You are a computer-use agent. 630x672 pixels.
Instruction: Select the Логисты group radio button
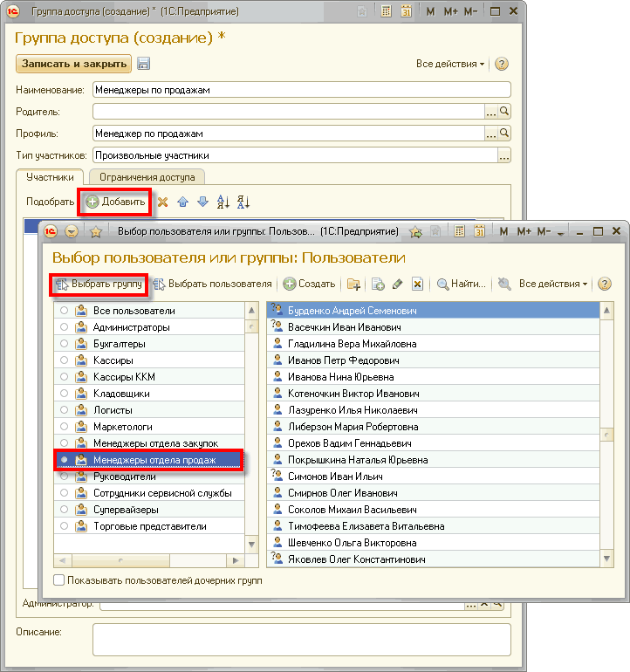click(x=64, y=410)
